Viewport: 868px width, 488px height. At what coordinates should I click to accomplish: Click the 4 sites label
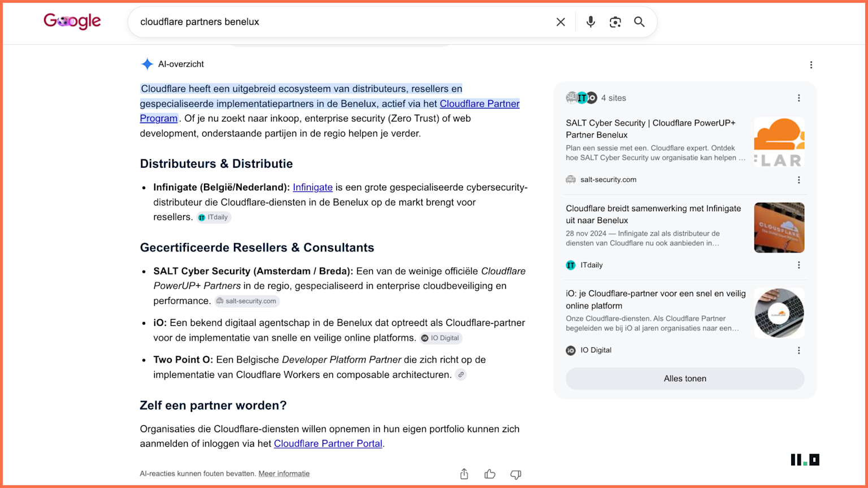[x=614, y=98]
